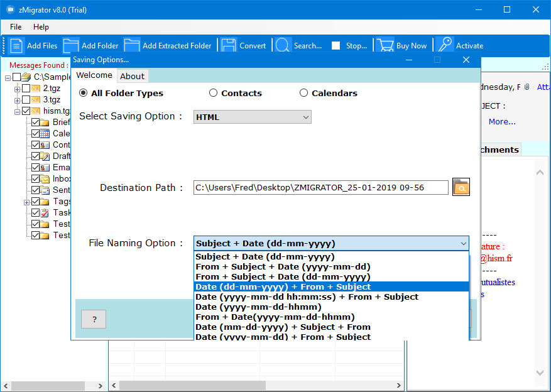Check the 2.tgz checkbox
551x392 pixels.
26,88
